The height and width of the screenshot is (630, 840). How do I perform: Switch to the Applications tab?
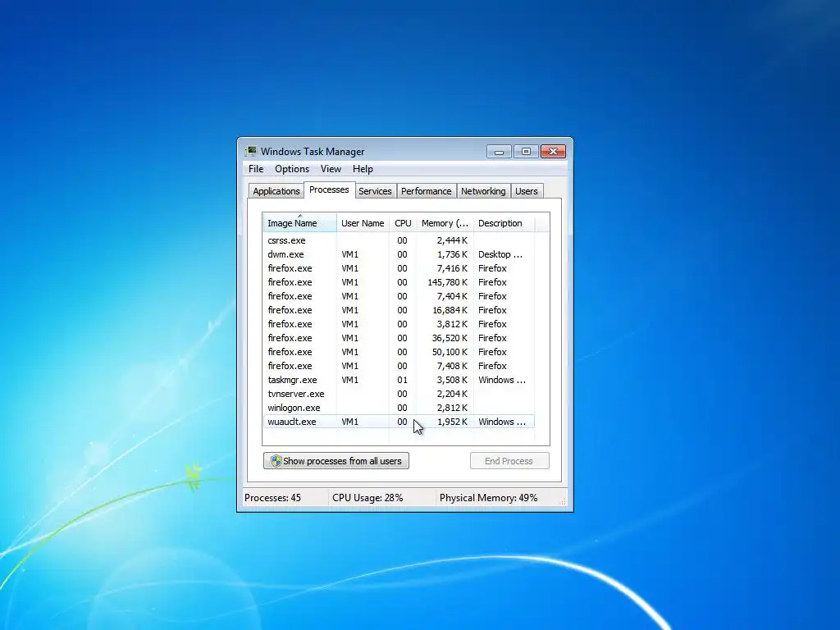[x=276, y=191]
